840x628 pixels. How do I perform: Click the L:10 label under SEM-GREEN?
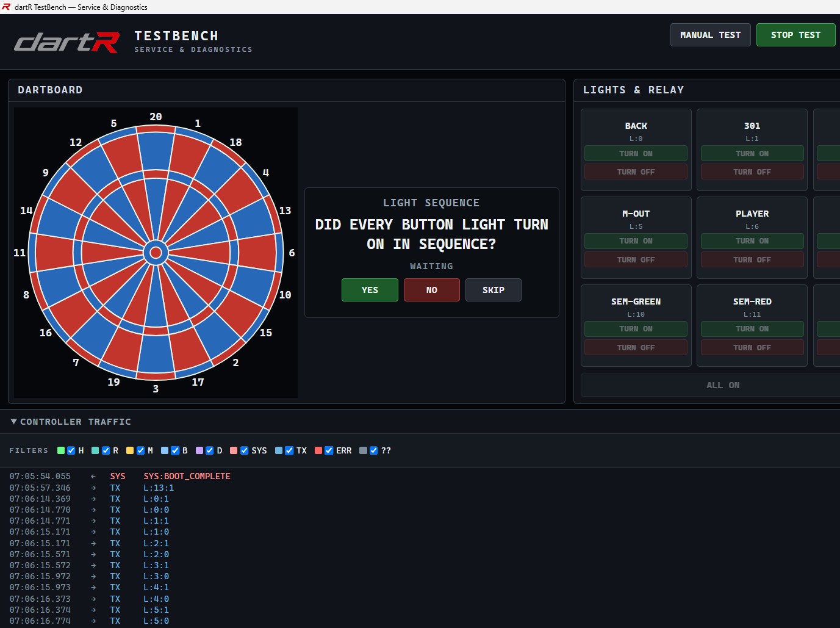click(x=636, y=314)
